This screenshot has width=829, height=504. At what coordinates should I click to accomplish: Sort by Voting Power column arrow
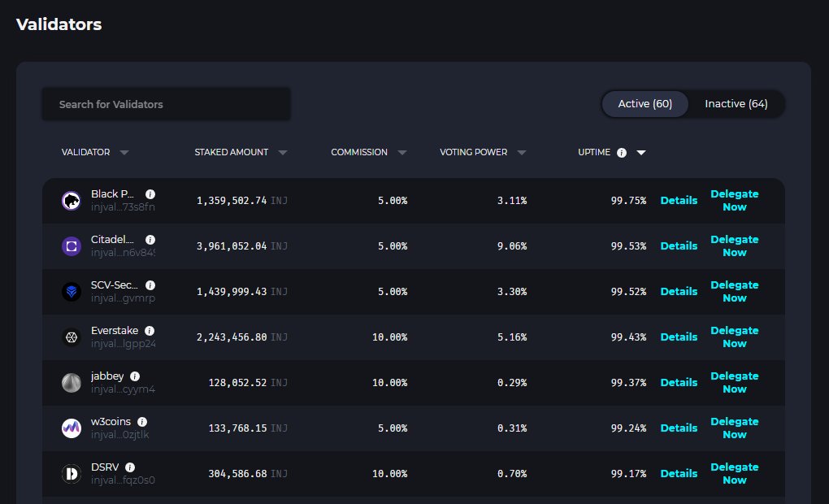tap(522, 152)
